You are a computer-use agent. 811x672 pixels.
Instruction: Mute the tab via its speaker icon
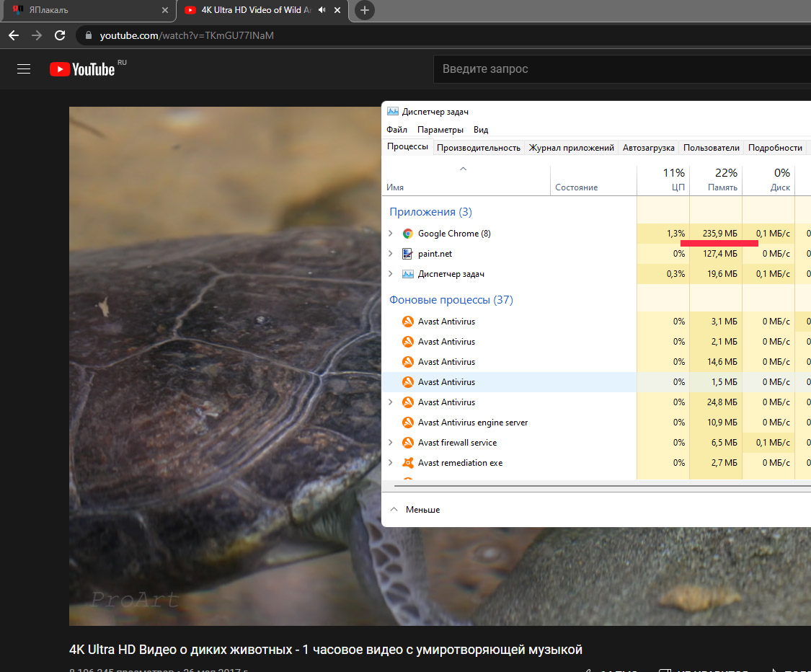tap(322, 10)
